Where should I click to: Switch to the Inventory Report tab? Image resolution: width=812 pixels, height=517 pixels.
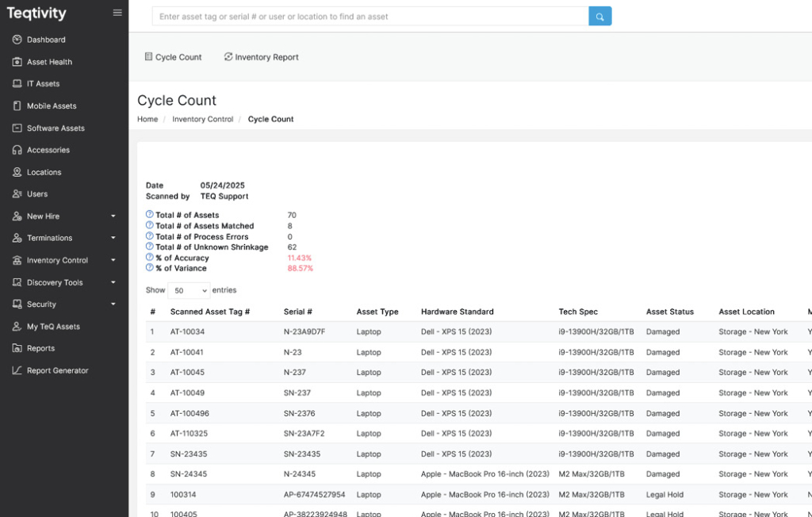(261, 57)
